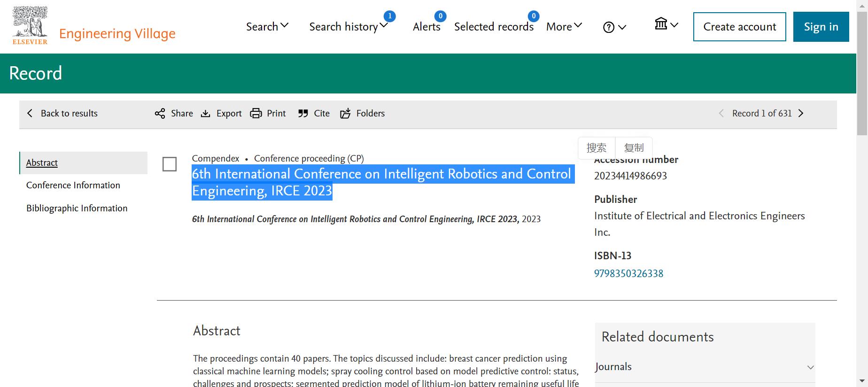Choose the Cite option label
This screenshot has height=387, width=868.
[x=322, y=113]
